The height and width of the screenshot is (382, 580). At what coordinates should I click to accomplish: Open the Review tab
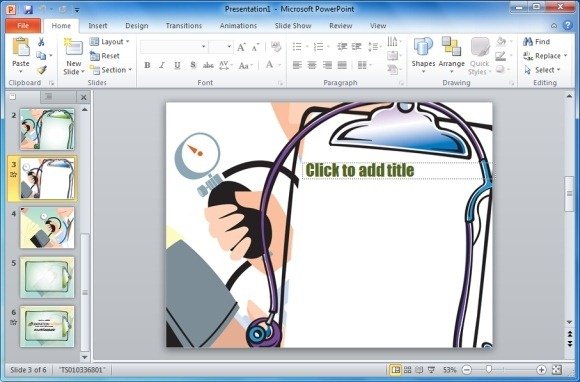(341, 26)
